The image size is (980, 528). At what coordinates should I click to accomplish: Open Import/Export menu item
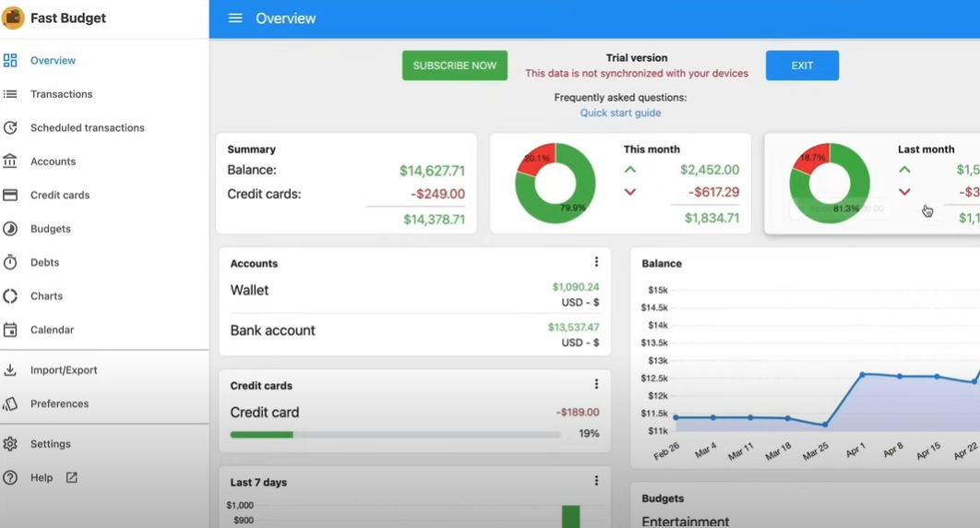click(x=64, y=370)
